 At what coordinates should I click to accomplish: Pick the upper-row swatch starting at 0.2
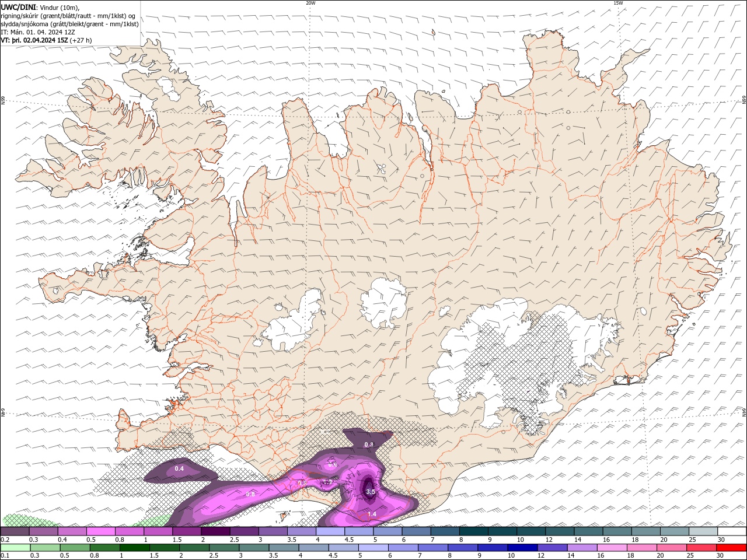click(x=15, y=531)
